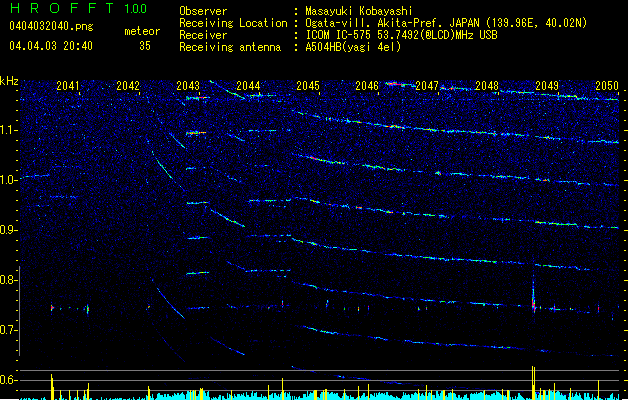Viewport: 629px width, 400px height.
Task: Click the ICOM IC-575 receiver value
Action: click(x=401, y=35)
